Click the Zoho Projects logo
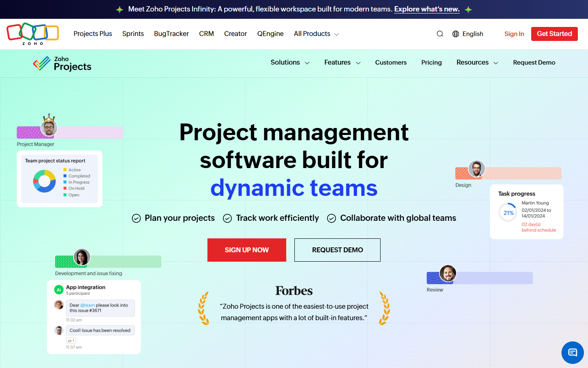The image size is (588, 368). coord(62,63)
